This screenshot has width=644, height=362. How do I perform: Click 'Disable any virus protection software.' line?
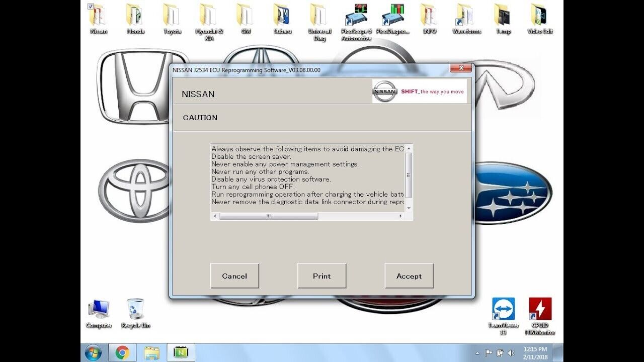click(x=271, y=179)
